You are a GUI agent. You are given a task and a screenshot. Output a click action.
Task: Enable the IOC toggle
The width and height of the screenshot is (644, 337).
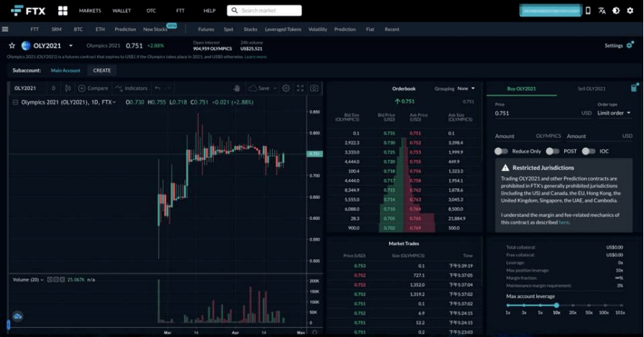coord(588,151)
